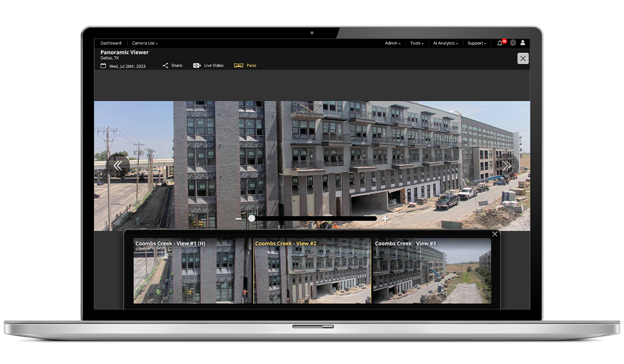Image resolution: width=624 pixels, height=364 pixels.
Task: Pan panorama left with double-chevron arrow
Action: coord(118,165)
